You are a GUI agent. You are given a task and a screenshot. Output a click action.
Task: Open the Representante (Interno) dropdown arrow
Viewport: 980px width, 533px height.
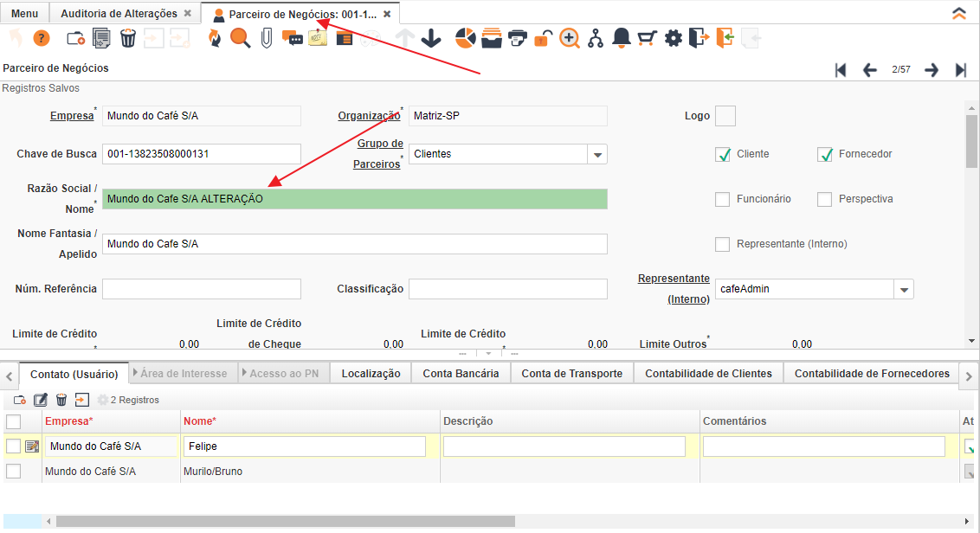pos(904,289)
